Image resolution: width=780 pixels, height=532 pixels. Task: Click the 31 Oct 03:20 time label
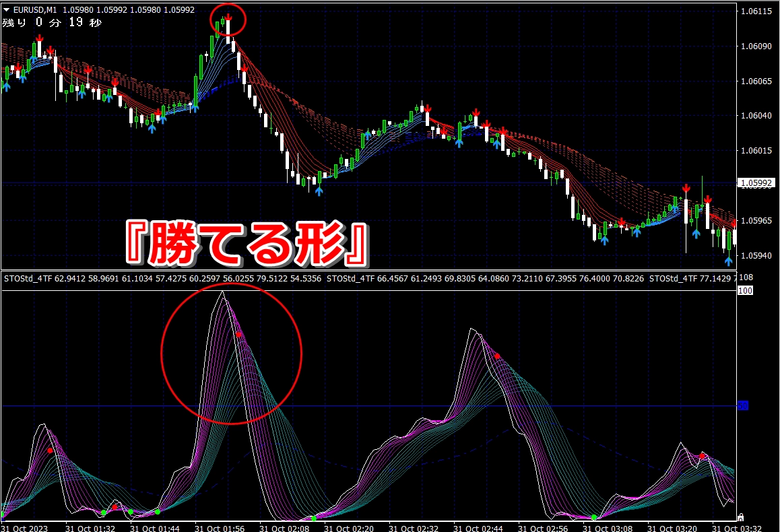coord(672,528)
